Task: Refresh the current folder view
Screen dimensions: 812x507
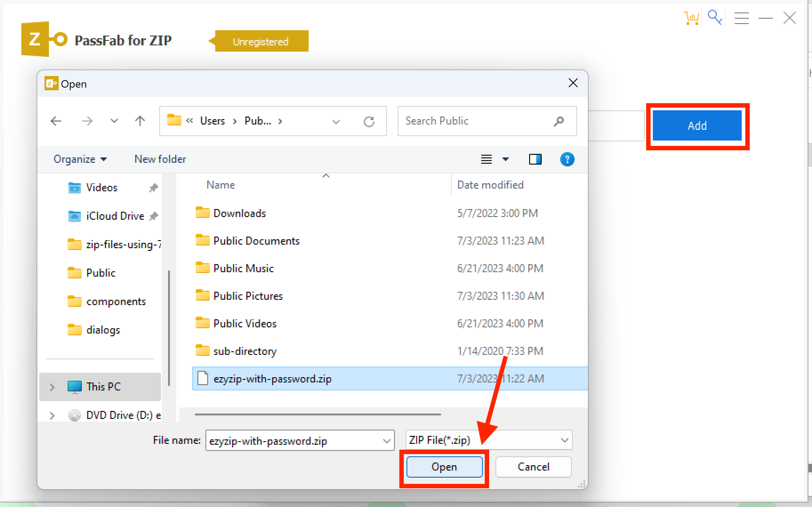Action: pos(370,121)
